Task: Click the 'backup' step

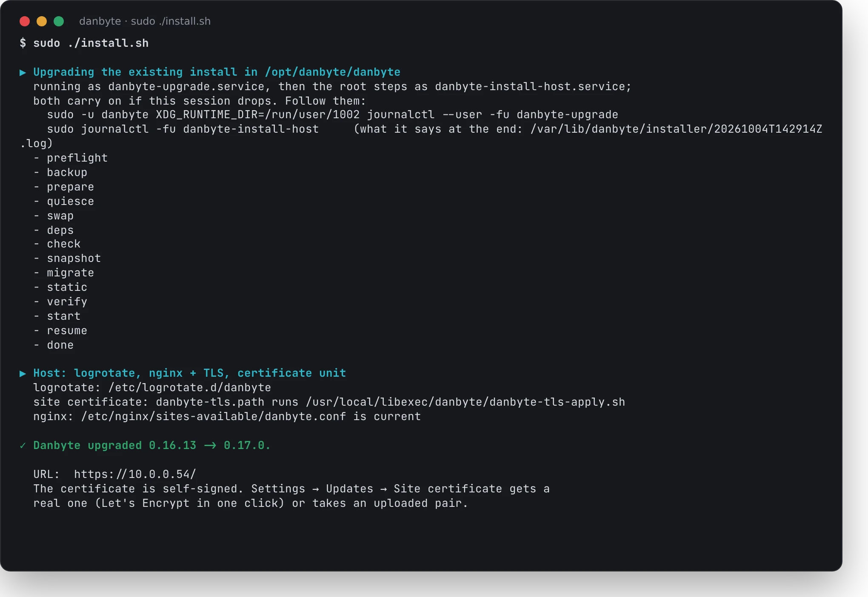Action: click(67, 173)
